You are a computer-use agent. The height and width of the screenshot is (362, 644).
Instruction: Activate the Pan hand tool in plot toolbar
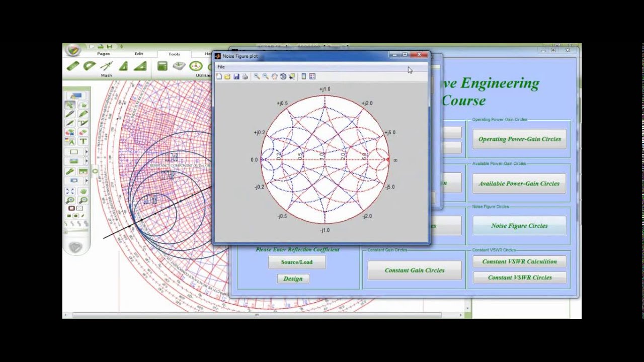click(274, 76)
